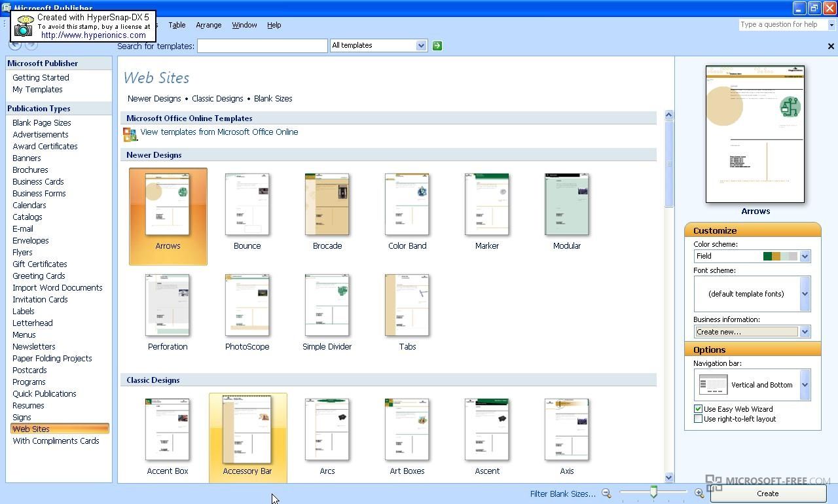The height and width of the screenshot is (504, 838).
Task: Click the Office Online templates icon
Action: 130,134
